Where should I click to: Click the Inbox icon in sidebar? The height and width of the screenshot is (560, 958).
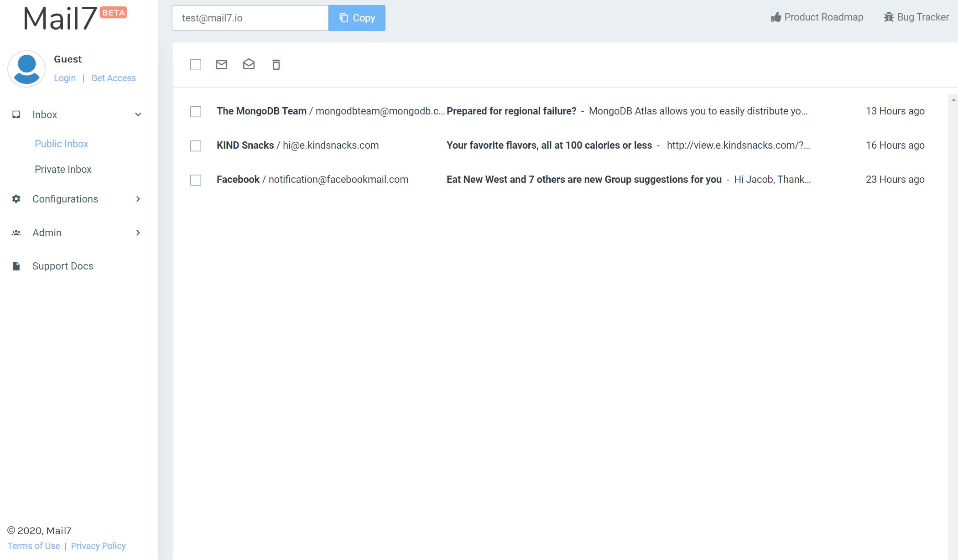click(16, 114)
